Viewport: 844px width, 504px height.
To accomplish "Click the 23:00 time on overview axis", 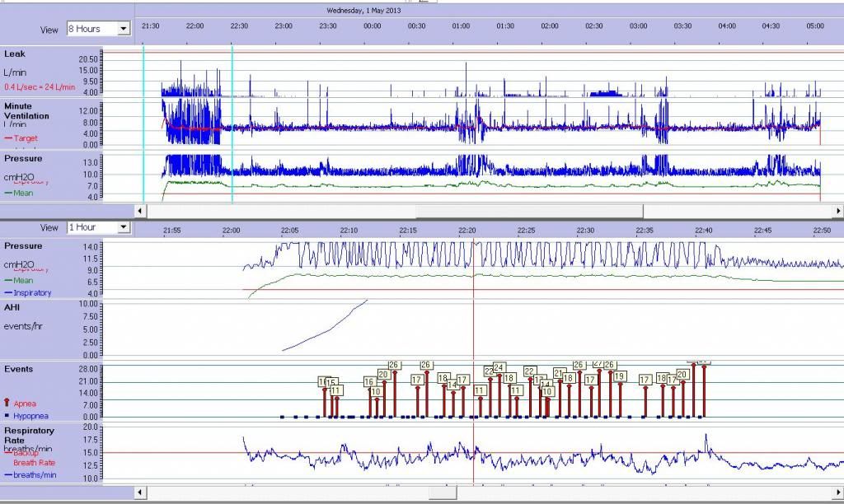I will (284, 26).
